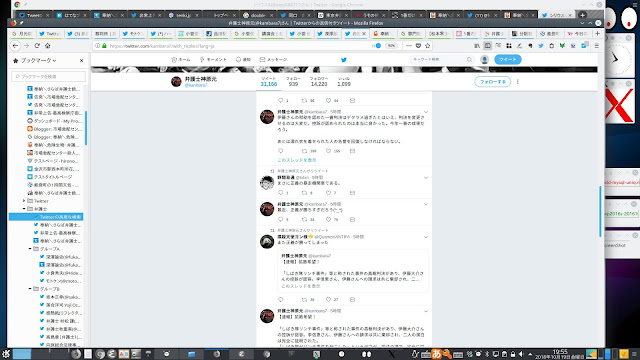Screen dimensions: 640x360
Task: Open the Firefox home page icon
Action: 48,46
